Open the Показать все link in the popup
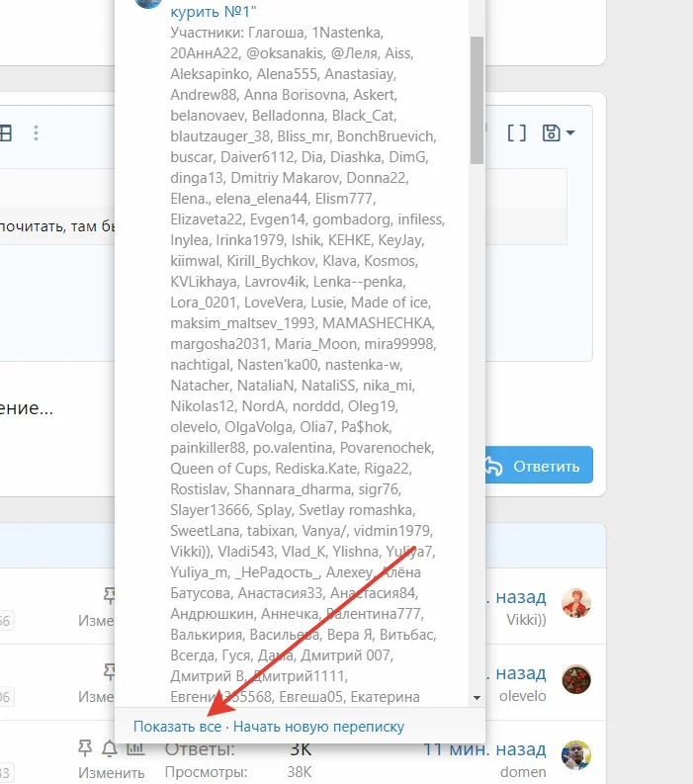The width and height of the screenshot is (693, 784). [x=177, y=727]
